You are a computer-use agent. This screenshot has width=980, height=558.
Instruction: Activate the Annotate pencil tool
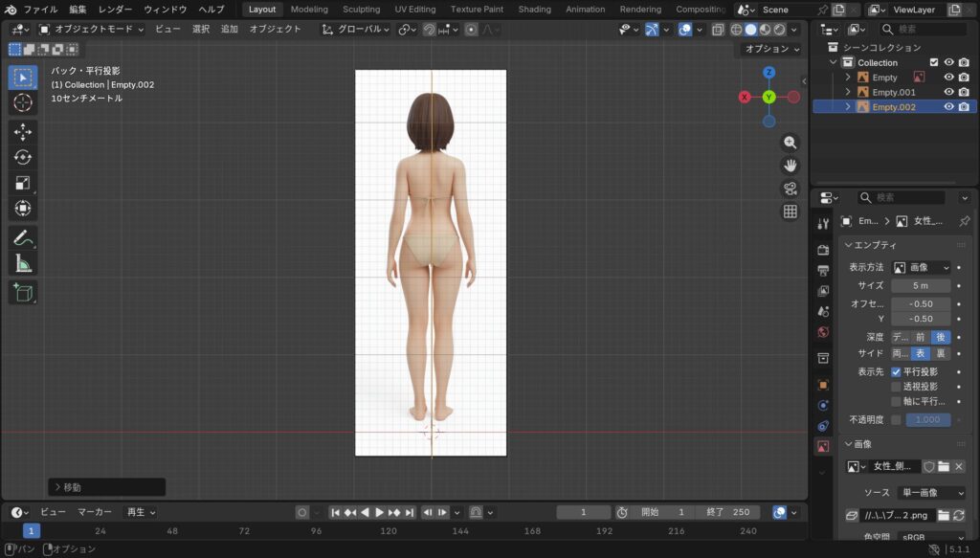click(x=23, y=237)
